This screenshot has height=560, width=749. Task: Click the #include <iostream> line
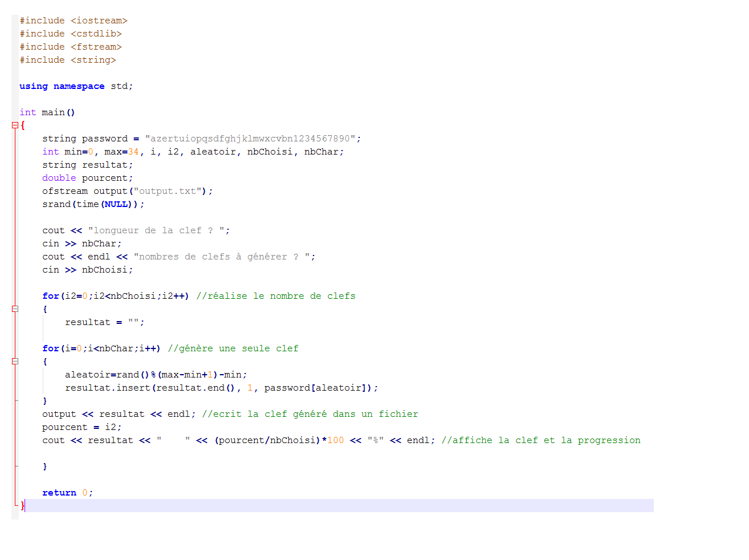coord(74,21)
